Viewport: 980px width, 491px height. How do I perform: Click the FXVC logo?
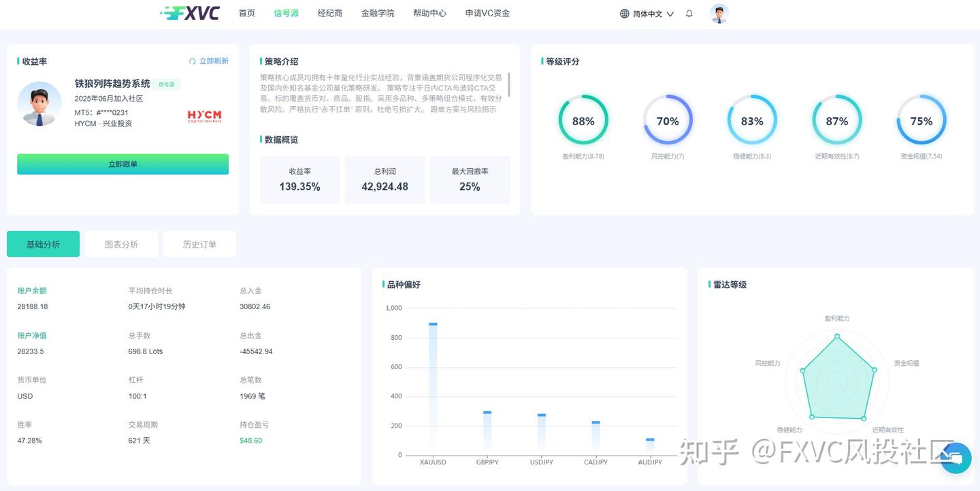click(x=190, y=13)
